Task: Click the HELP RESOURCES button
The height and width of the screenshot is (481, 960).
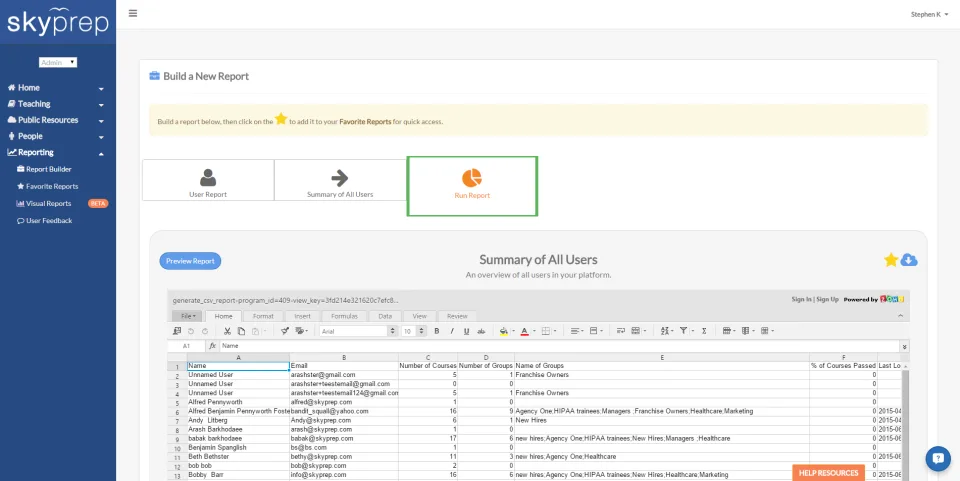Action: tap(828, 472)
